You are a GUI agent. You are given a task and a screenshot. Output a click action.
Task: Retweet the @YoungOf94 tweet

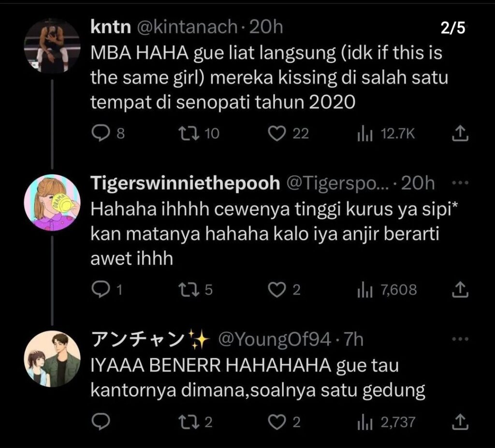(186, 422)
